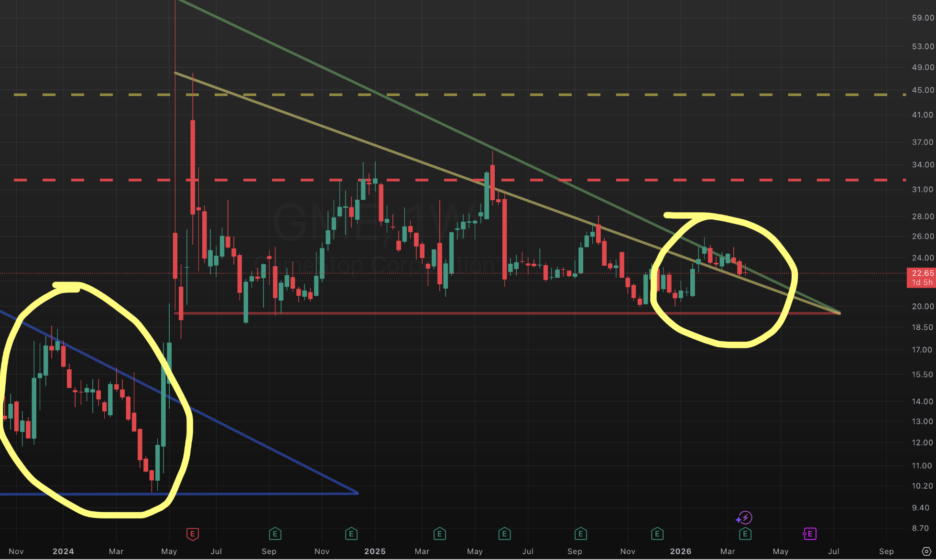Screen dimensions: 936x560
Task: Click the earnings marker before 2025 label
Action: click(x=351, y=534)
